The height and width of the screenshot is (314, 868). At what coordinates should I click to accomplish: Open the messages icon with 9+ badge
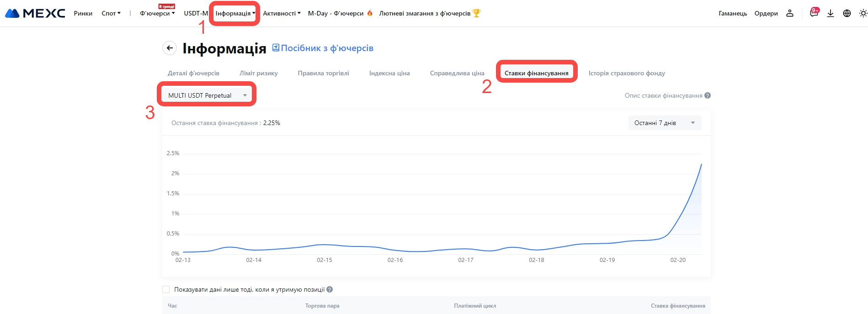[x=814, y=13]
